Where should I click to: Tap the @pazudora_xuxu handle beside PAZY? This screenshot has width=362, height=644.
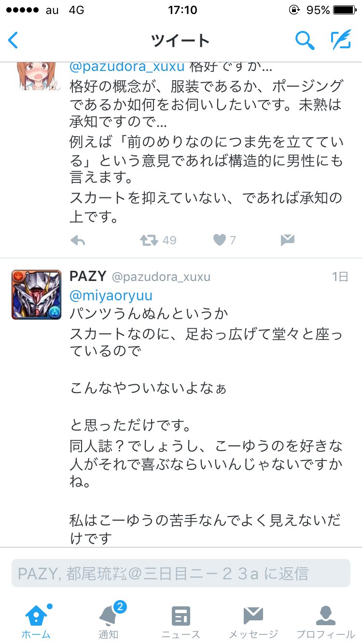point(161,278)
